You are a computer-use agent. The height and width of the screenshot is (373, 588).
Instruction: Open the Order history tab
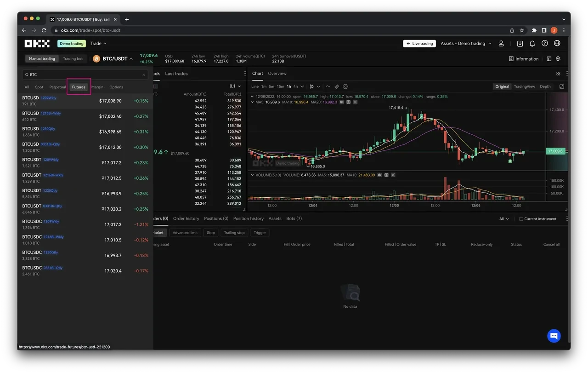pyautogui.click(x=186, y=218)
